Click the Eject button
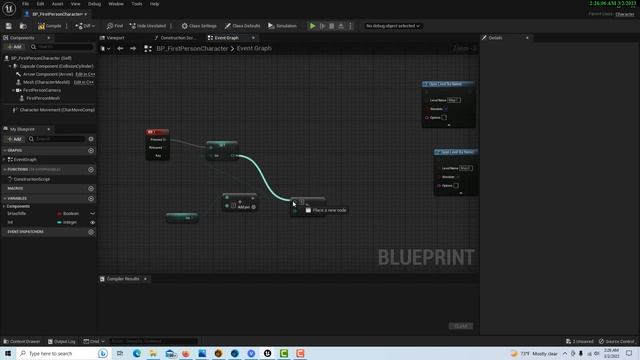The width and height of the screenshot is (640, 360). pyautogui.click(x=341, y=26)
